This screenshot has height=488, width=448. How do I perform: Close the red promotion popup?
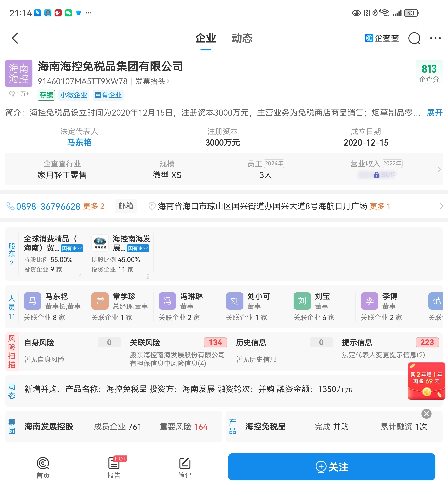[x=426, y=414]
